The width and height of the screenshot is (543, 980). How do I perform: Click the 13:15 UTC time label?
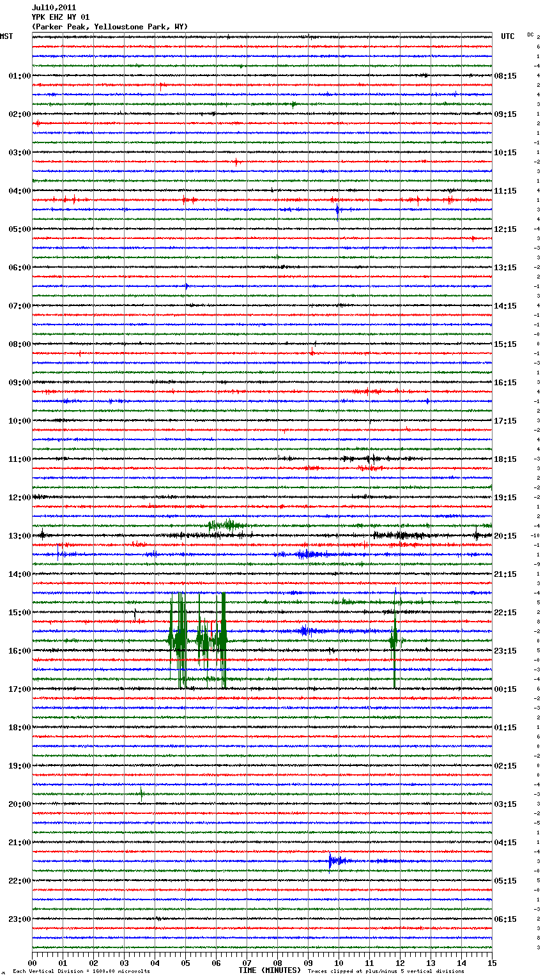[505, 268]
